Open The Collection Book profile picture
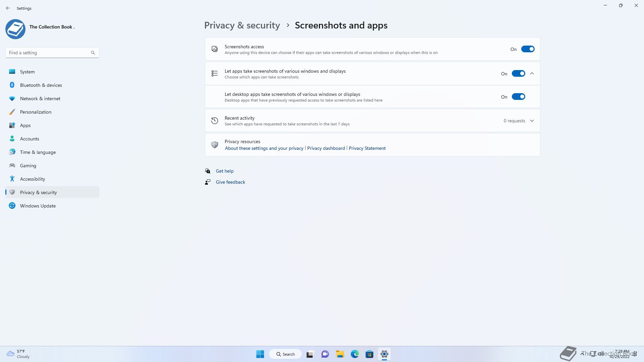644x362 pixels. [15, 29]
